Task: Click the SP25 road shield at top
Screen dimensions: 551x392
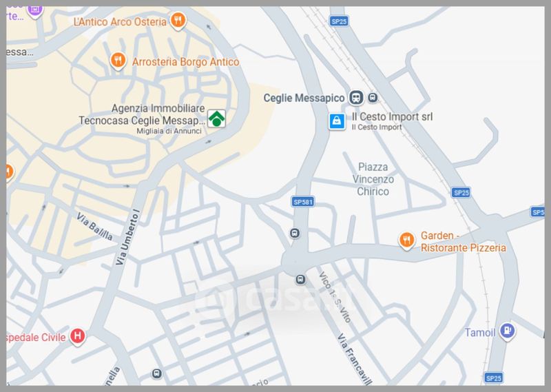Action: (x=339, y=21)
